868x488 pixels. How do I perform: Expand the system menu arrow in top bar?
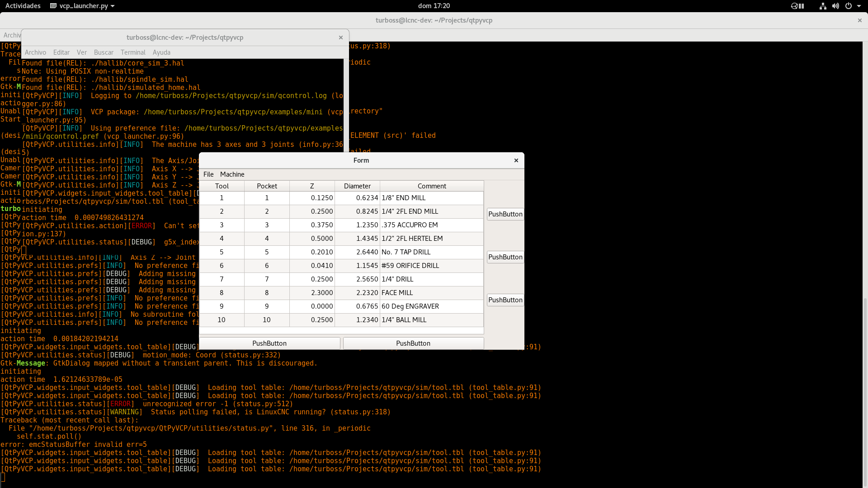pyautogui.click(x=859, y=6)
